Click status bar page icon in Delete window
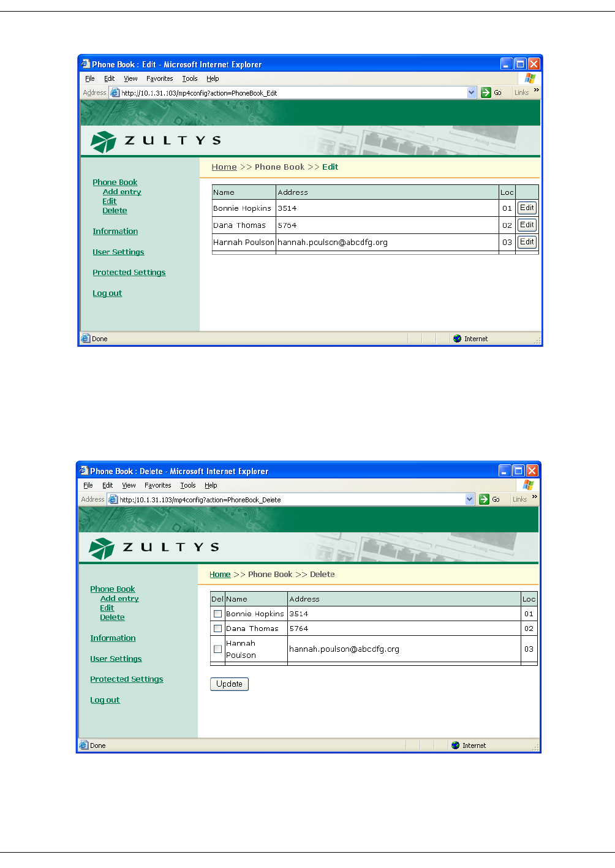The image size is (615, 868). pos(84,745)
